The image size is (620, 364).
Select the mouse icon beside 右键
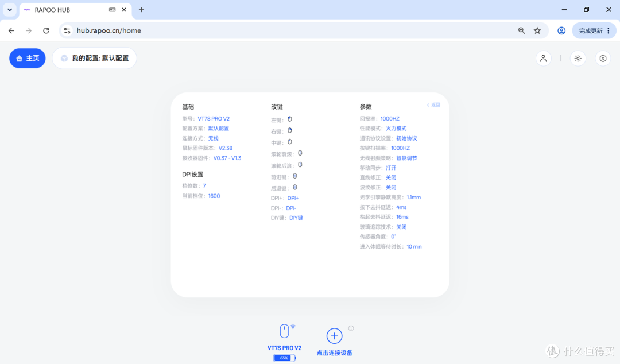pos(290,130)
